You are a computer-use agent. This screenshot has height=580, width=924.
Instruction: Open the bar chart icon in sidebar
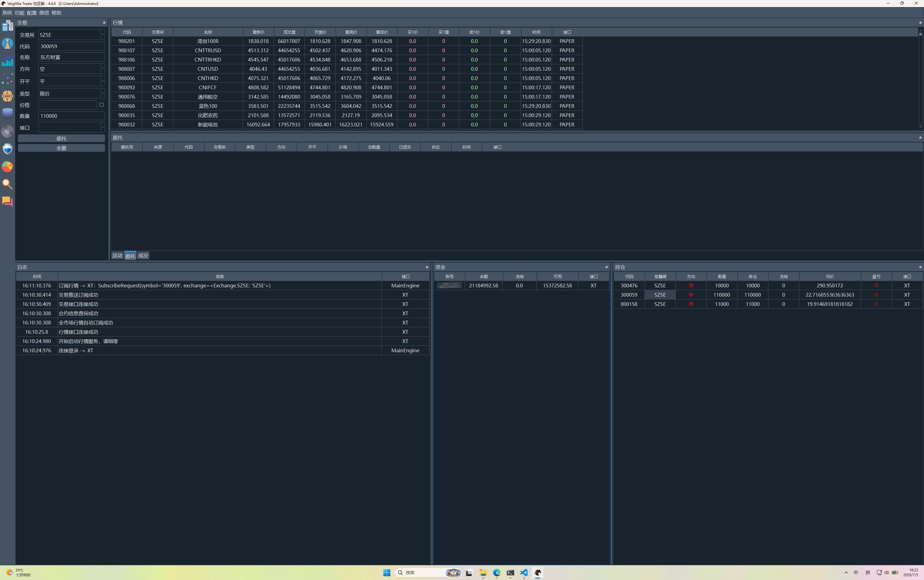tap(7, 61)
